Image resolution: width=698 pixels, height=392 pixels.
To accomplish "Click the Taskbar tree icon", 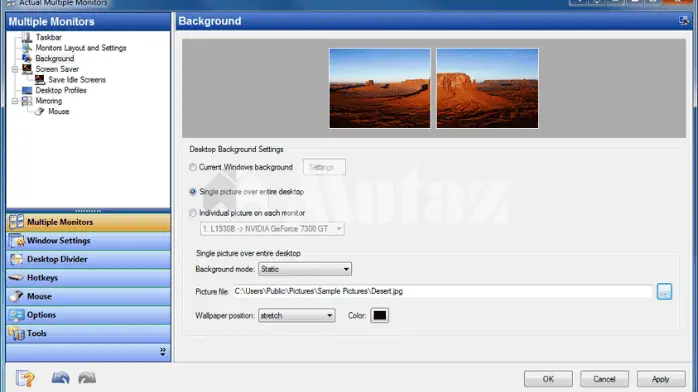I will click(x=27, y=37).
